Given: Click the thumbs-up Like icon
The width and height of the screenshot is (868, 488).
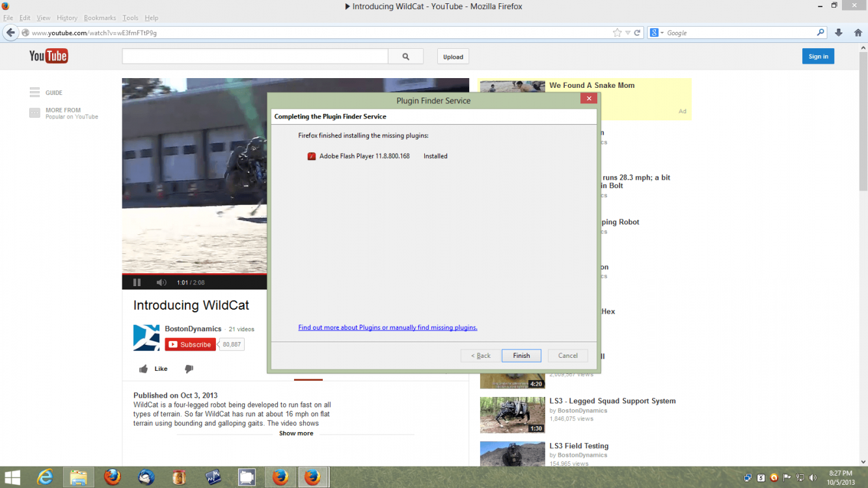Looking at the screenshot, I should click(143, 369).
